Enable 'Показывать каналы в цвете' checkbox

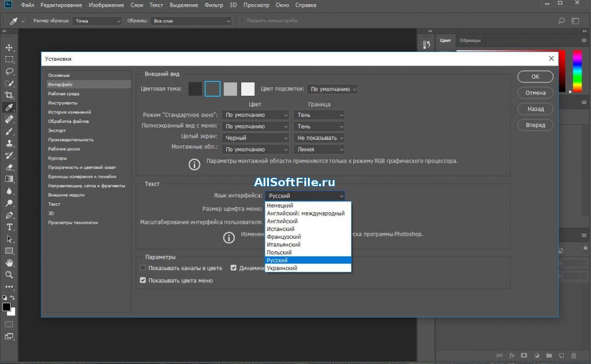pos(143,268)
